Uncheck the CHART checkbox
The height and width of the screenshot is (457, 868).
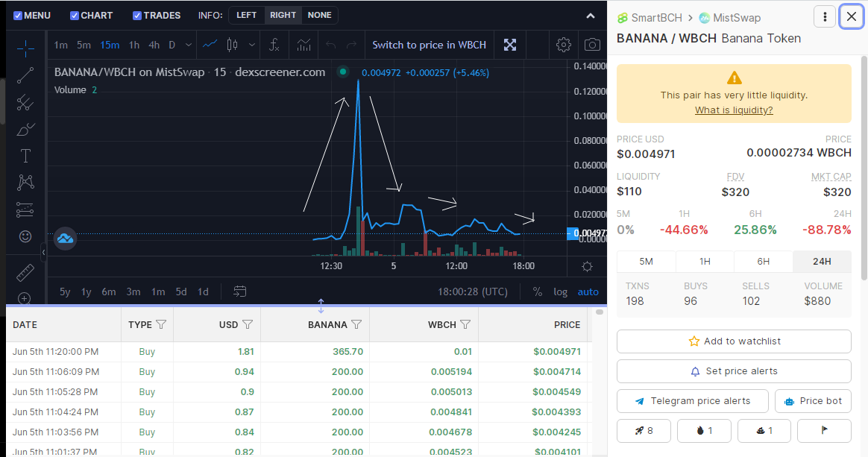pyautogui.click(x=74, y=16)
